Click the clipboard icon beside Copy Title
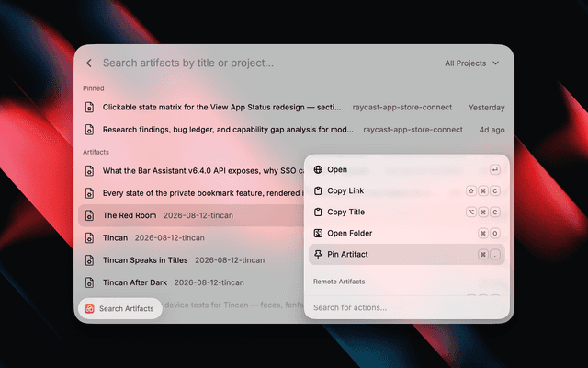Image resolution: width=588 pixels, height=368 pixels. (318, 212)
